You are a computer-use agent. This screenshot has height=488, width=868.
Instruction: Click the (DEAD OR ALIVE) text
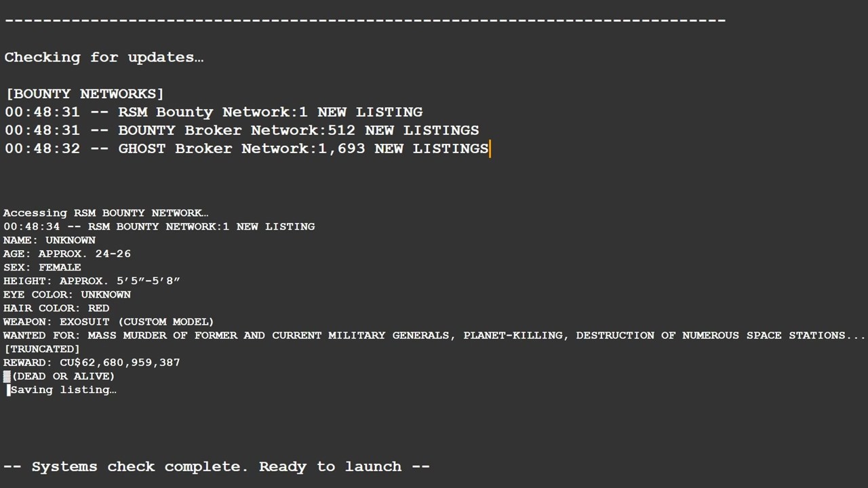click(x=63, y=375)
